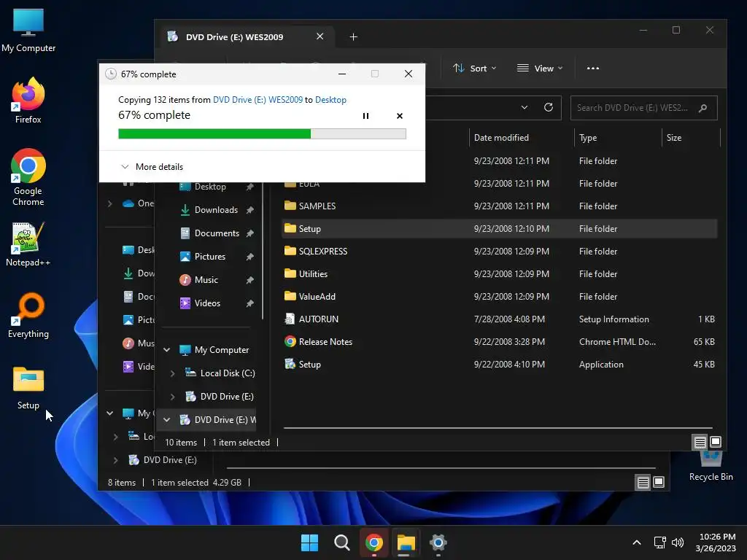747x560 pixels.
Task: Open the Sort menu
Action: 474,68
